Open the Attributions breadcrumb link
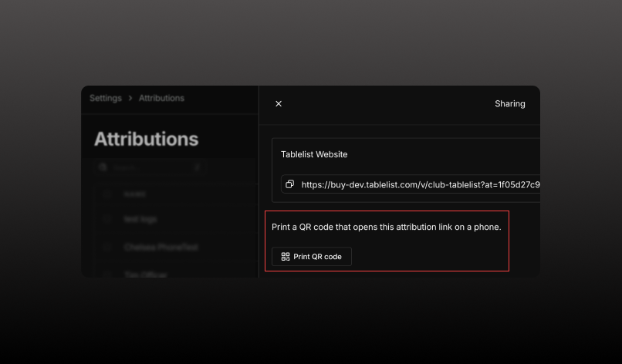The height and width of the screenshot is (364, 622). point(161,98)
